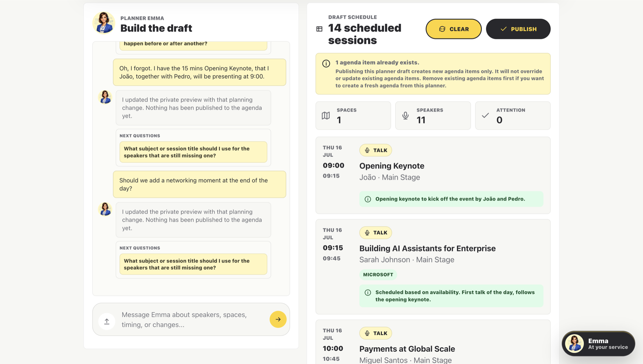Click the 'Build the draft' heading
The height and width of the screenshot is (364, 643).
pos(156,28)
